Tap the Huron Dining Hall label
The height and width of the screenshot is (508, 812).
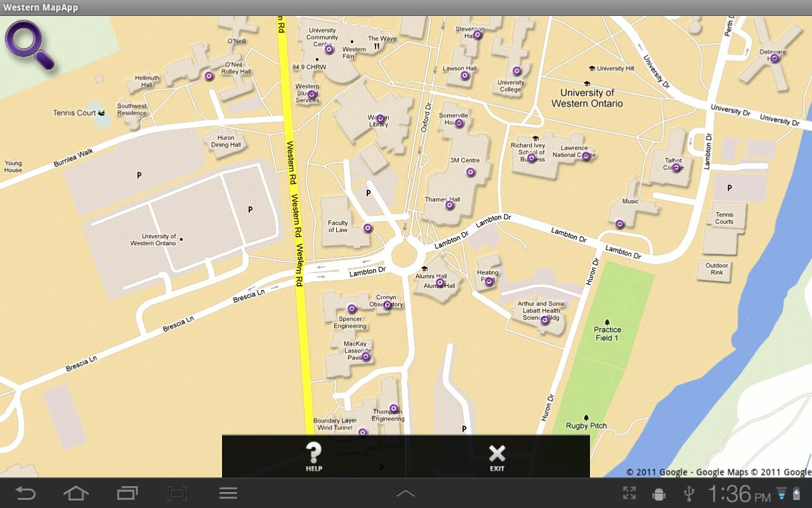[226, 141]
